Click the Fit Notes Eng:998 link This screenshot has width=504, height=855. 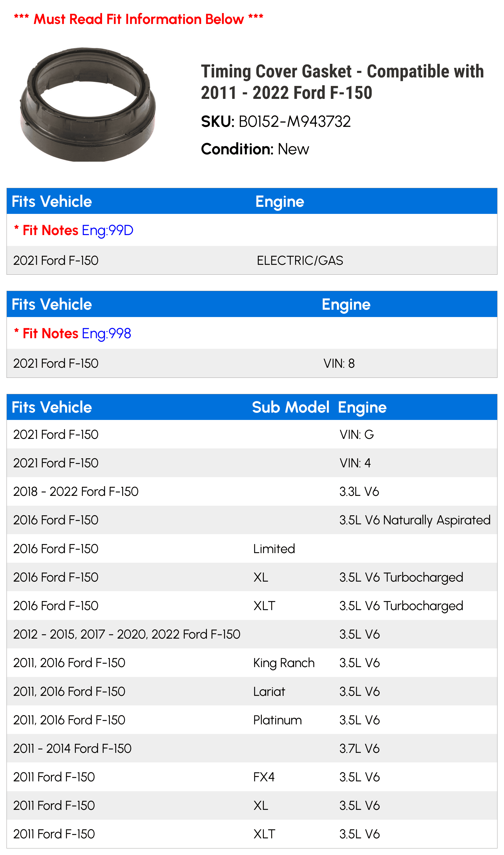(x=72, y=333)
